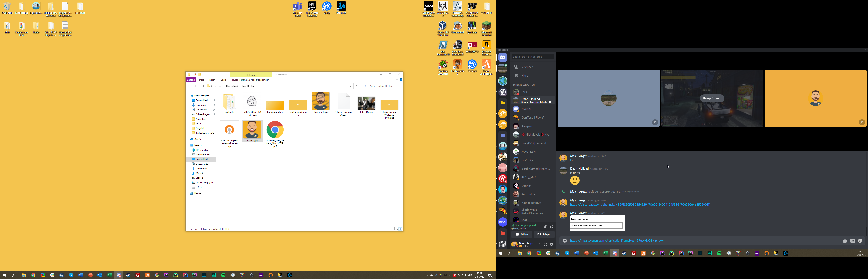This screenshot has height=279, width=868.
Task: Open recent locations dropdown in Explorer navigation
Action: [200, 86]
